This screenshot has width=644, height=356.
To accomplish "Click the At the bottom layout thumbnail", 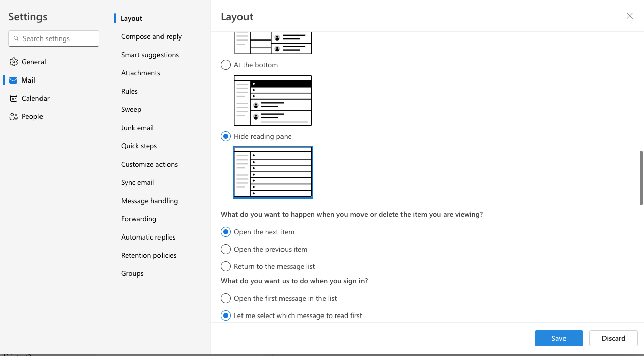I will 273,100.
